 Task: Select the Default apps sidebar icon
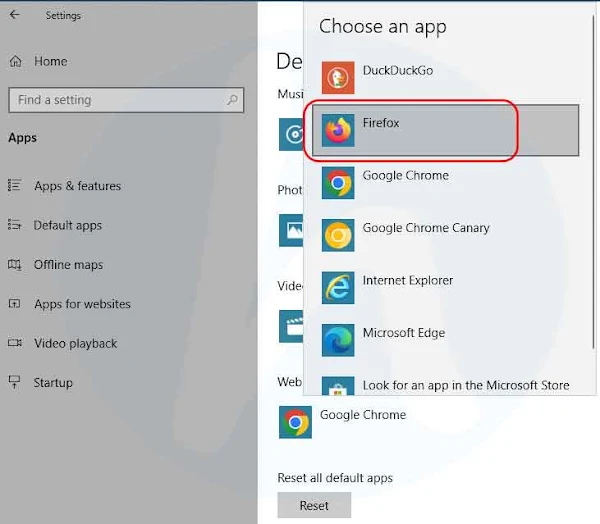tap(15, 225)
